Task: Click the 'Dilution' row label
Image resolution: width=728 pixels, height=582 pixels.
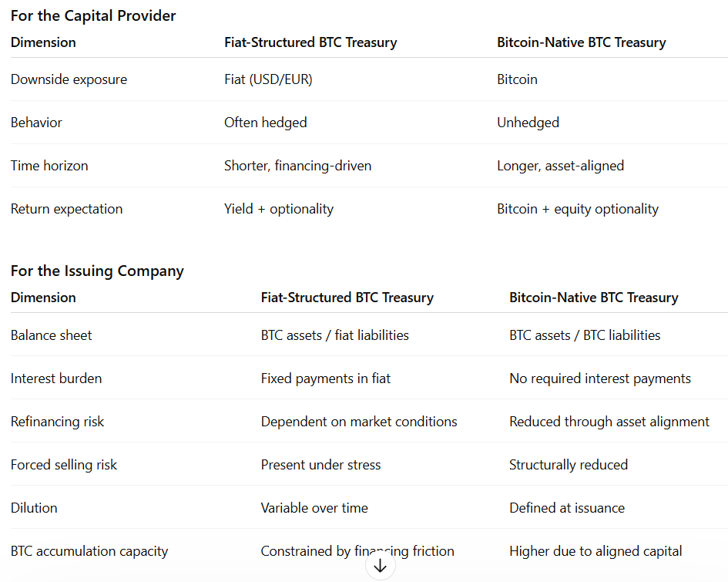Action: (x=34, y=508)
